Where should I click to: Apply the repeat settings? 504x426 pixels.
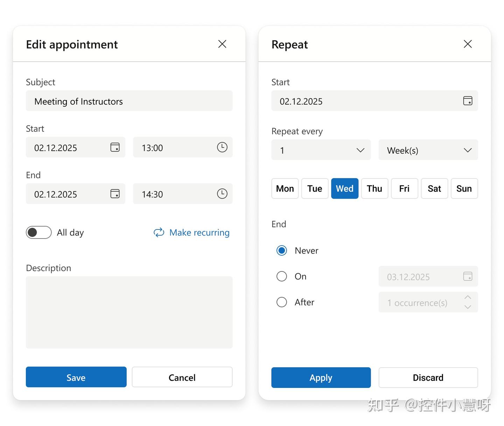321,378
